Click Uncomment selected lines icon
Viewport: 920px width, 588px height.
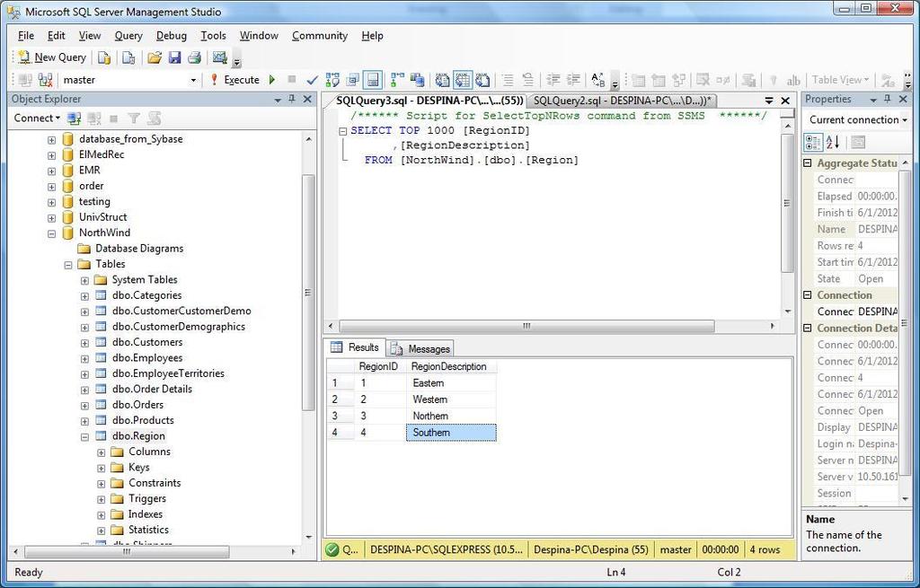click(x=528, y=80)
